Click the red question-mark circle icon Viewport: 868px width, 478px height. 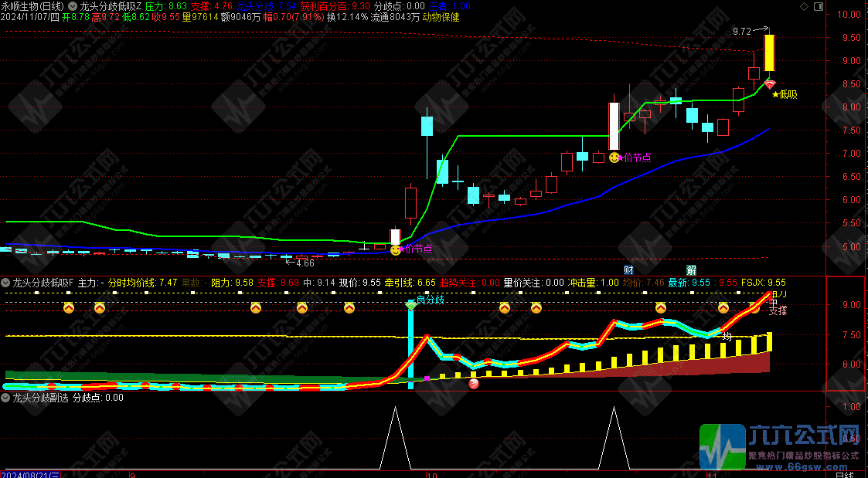pyautogui.click(x=474, y=384)
